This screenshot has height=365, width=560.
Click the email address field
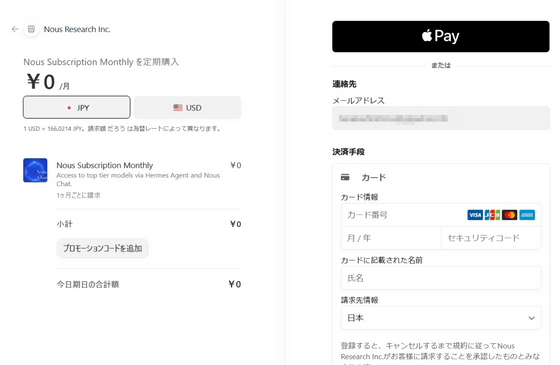pos(441,118)
